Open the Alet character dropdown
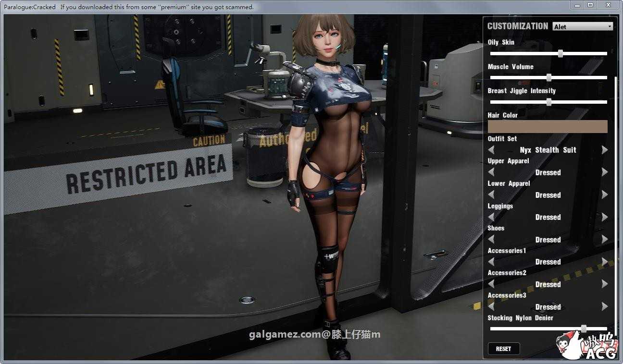Image resolution: width=623 pixels, height=364 pixels. tap(583, 26)
